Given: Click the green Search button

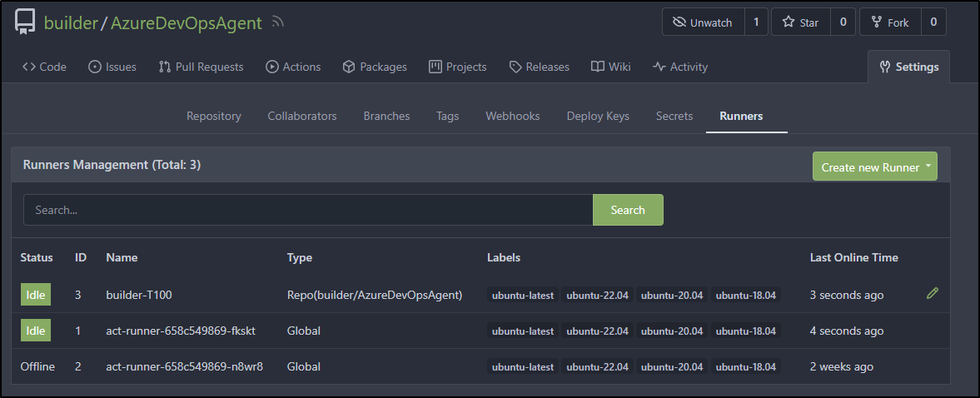Looking at the screenshot, I should 628,210.
